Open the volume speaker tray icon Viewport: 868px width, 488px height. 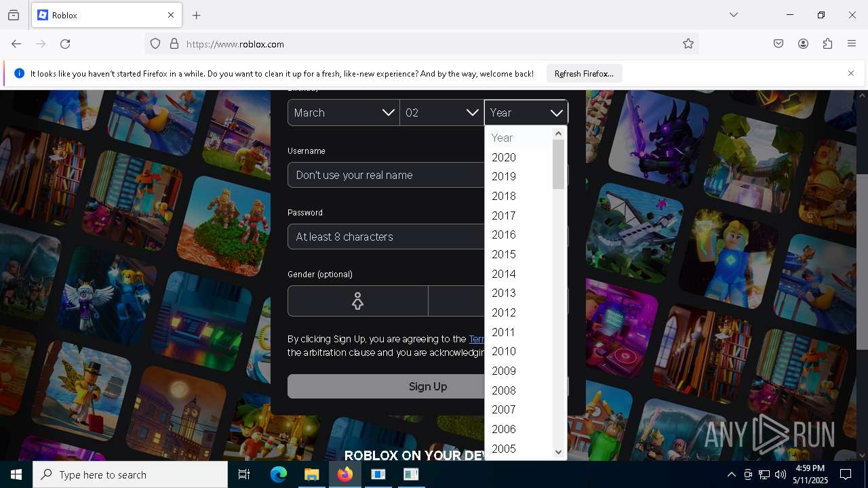(781, 474)
